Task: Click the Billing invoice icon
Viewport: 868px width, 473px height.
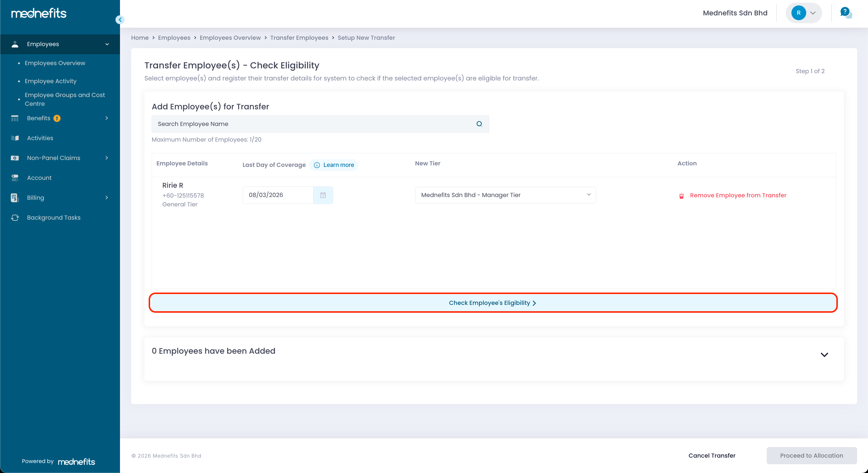Action: coord(14,198)
